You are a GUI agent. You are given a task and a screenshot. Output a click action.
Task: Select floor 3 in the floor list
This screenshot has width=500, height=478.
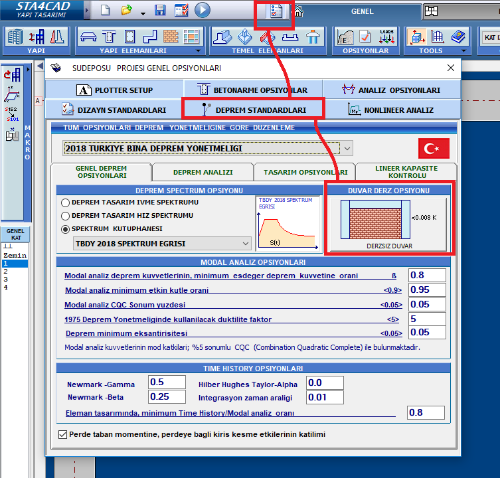[x=15, y=279]
